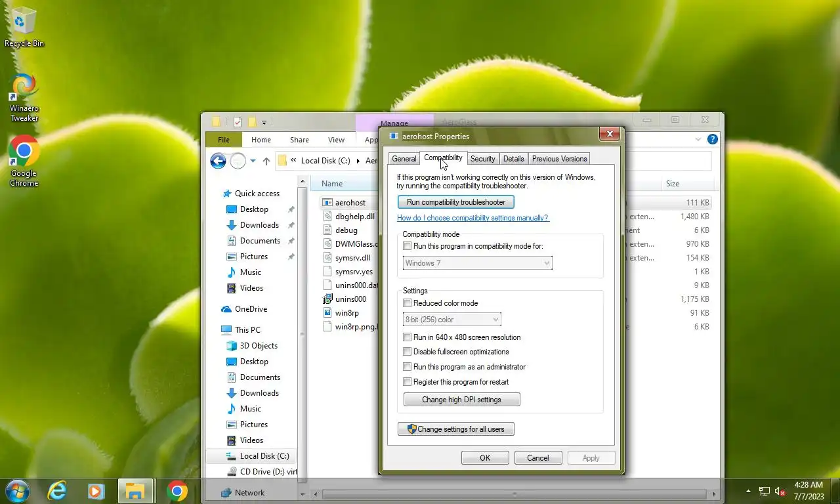Viewport: 840px width, 504px height.
Task: Tick Run this program as an administrator
Action: 408,367
